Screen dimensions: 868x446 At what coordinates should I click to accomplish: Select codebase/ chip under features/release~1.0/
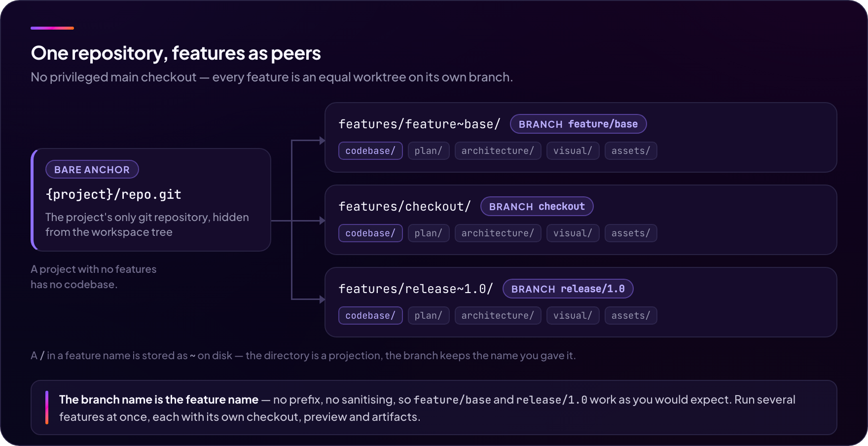(x=370, y=316)
